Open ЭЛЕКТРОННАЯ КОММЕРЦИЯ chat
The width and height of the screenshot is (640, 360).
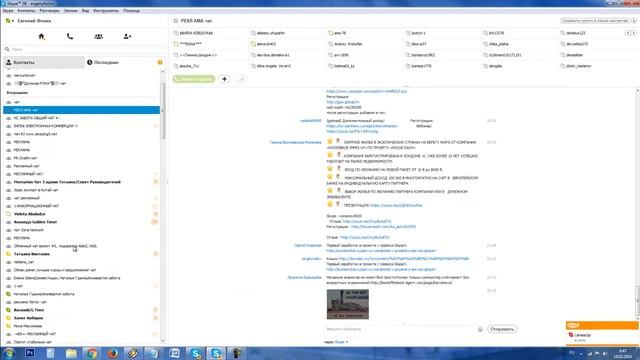pos(82,126)
